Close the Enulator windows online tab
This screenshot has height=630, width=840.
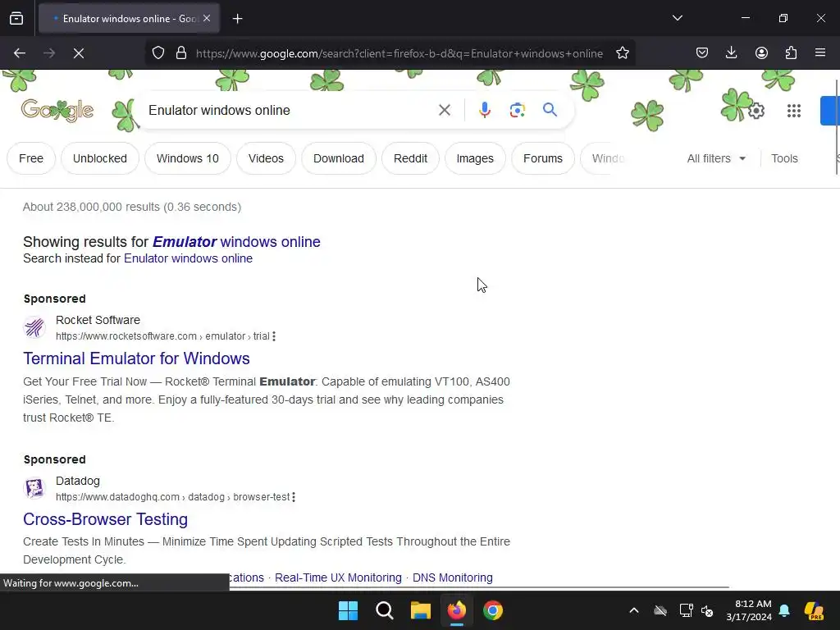pos(207,18)
